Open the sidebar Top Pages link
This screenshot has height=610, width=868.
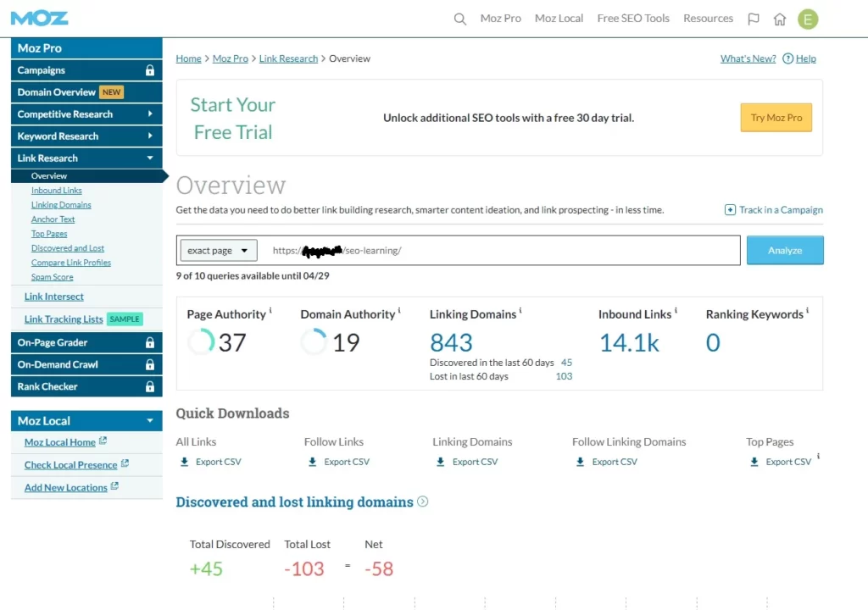pos(49,234)
